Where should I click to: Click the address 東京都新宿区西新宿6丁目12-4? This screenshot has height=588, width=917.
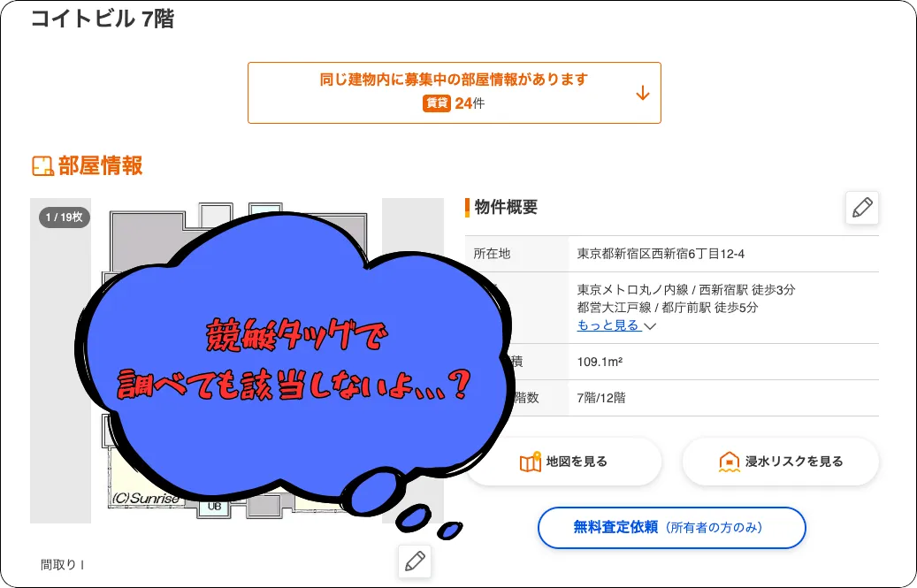click(x=661, y=254)
